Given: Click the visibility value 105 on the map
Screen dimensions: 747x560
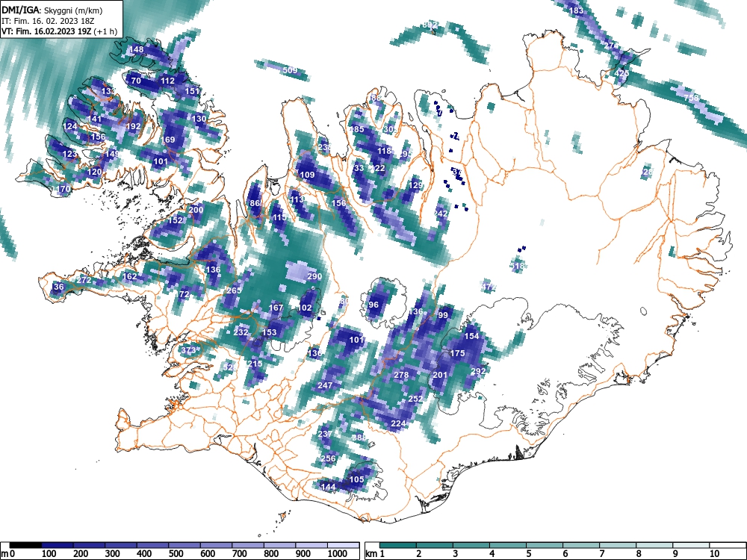Looking at the screenshot, I should tap(357, 479).
